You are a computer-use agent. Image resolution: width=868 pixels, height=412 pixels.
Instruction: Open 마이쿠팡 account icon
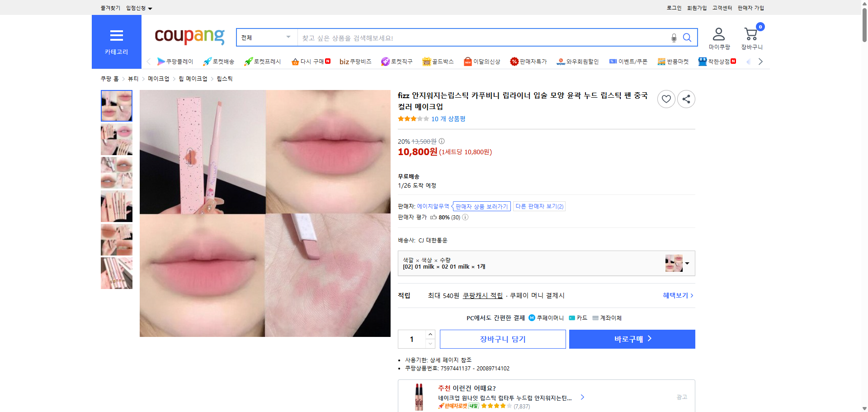click(x=718, y=33)
